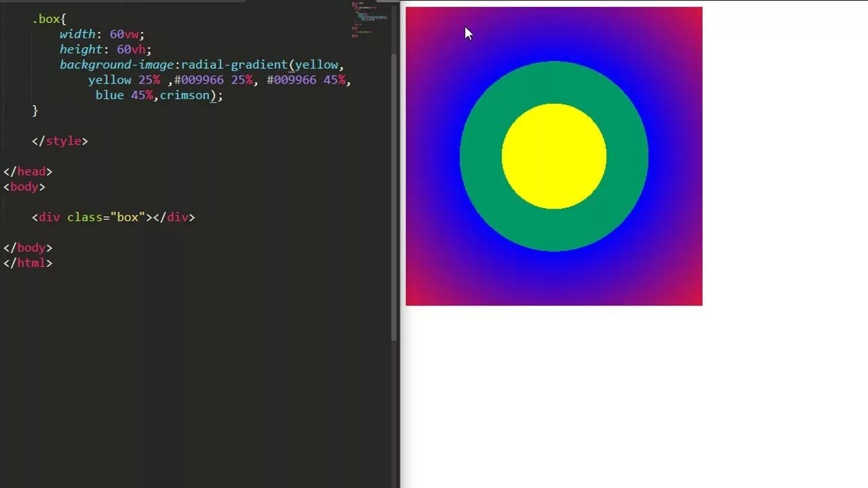Click the 'crimson' color keyword
868x488 pixels.
[184, 95]
